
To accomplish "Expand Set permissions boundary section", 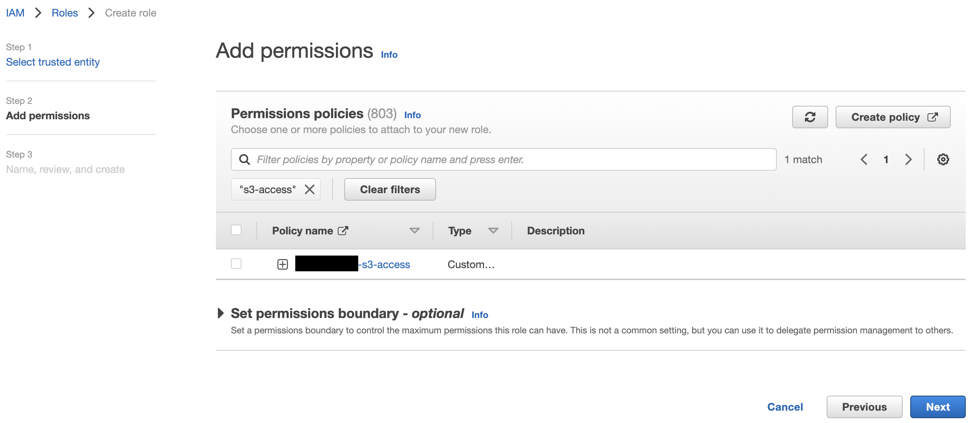I will coord(220,313).
